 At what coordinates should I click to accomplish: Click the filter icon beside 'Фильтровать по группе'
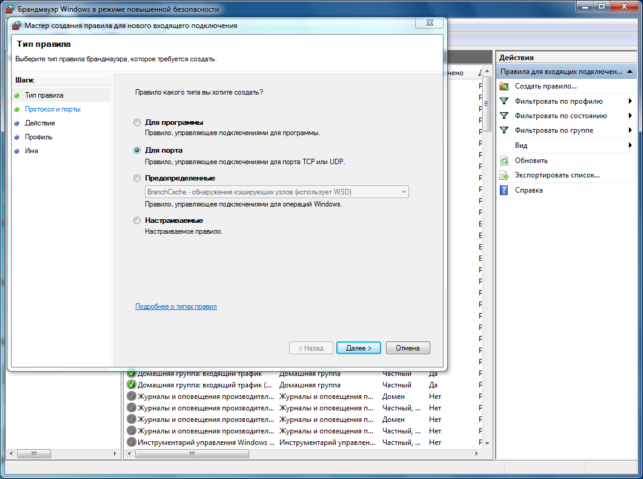tap(504, 130)
